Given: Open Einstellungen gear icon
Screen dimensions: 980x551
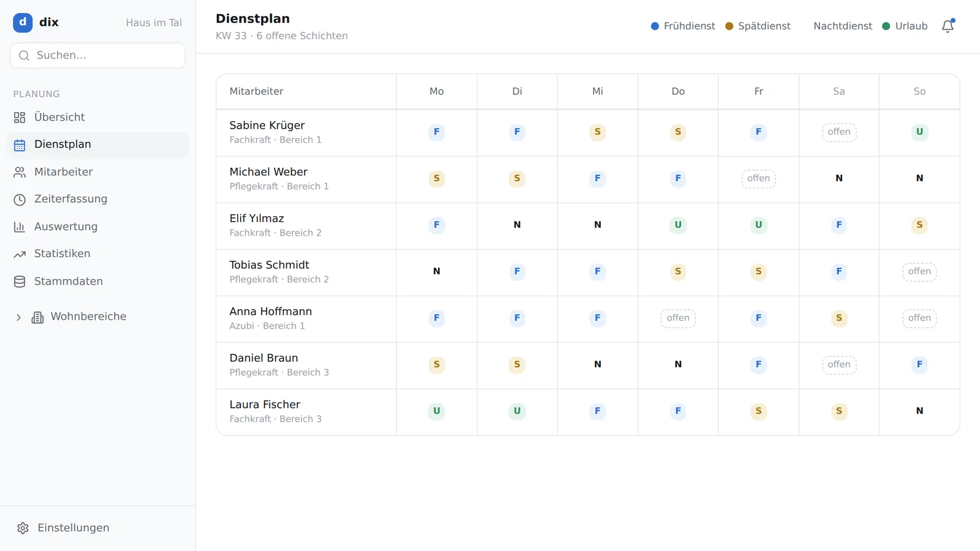Looking at the screenshot, I should point(23,528).
